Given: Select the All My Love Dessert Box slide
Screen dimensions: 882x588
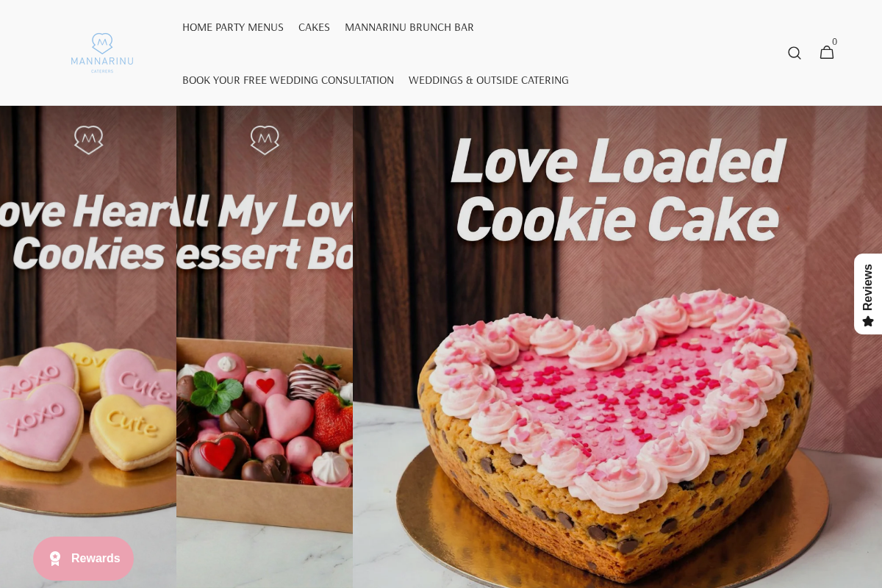Looking at the screenshot, I should coord(265,347).
